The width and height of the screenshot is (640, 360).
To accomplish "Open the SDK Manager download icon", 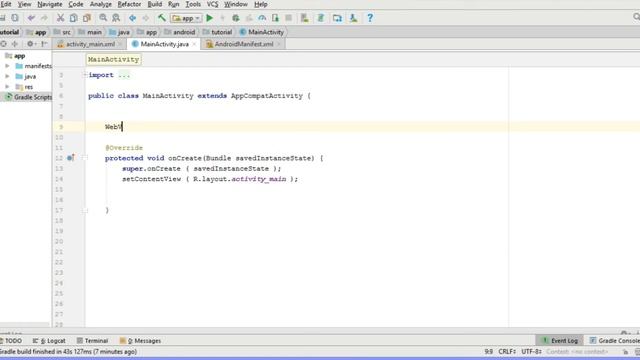I will point(353,18).
